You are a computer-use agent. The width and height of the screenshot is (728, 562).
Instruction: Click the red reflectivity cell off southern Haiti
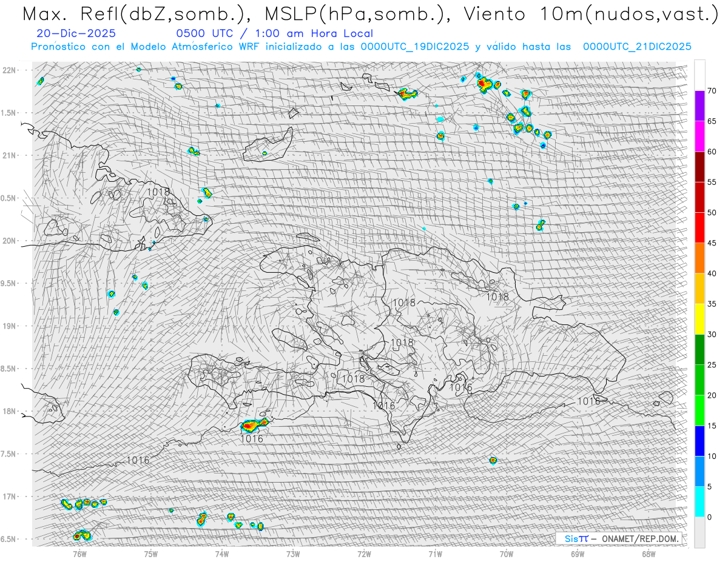point(255,425)
